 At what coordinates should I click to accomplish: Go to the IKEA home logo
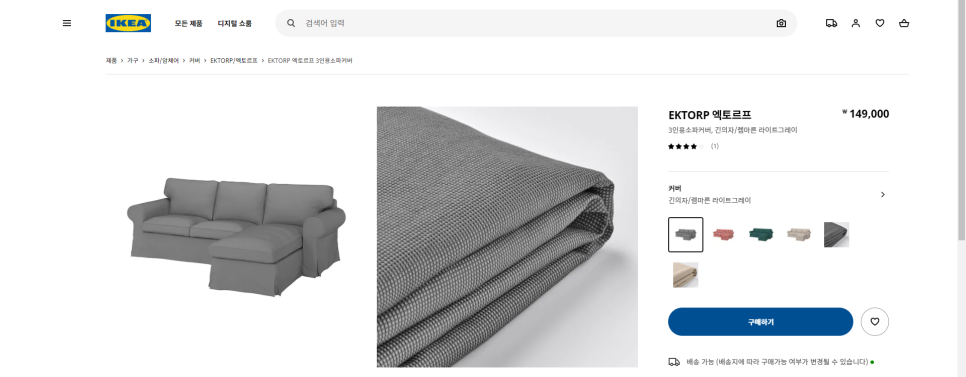(x=128, y=23)
